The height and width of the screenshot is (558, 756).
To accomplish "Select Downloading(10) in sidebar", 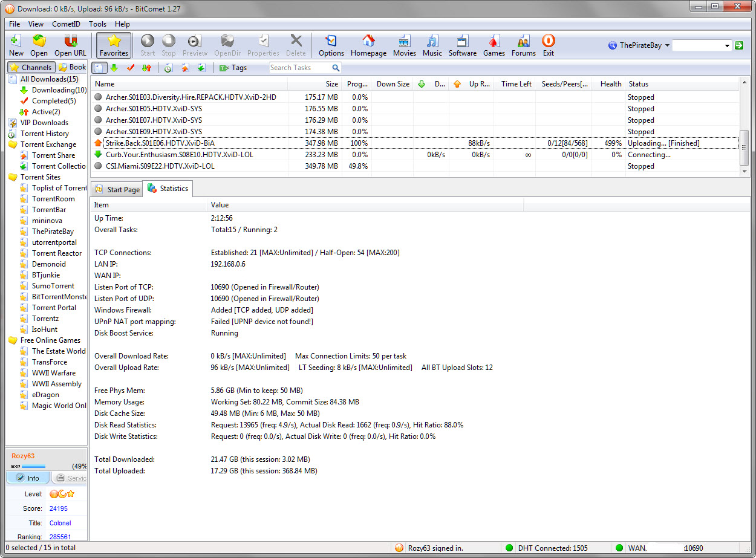I will 53,90.
